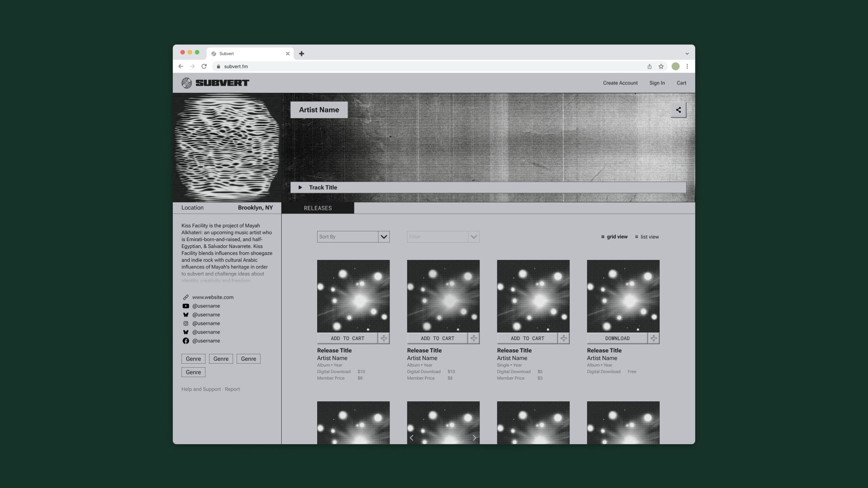Screen dimensions: 868x488
Task: Switch to list view
Action: coord(647,237)
